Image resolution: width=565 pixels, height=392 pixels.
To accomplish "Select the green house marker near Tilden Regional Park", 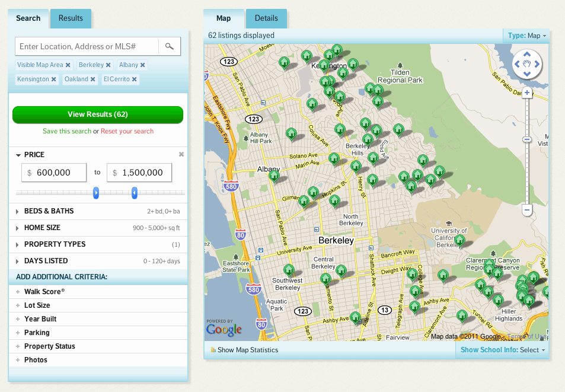I will (378, 90).
